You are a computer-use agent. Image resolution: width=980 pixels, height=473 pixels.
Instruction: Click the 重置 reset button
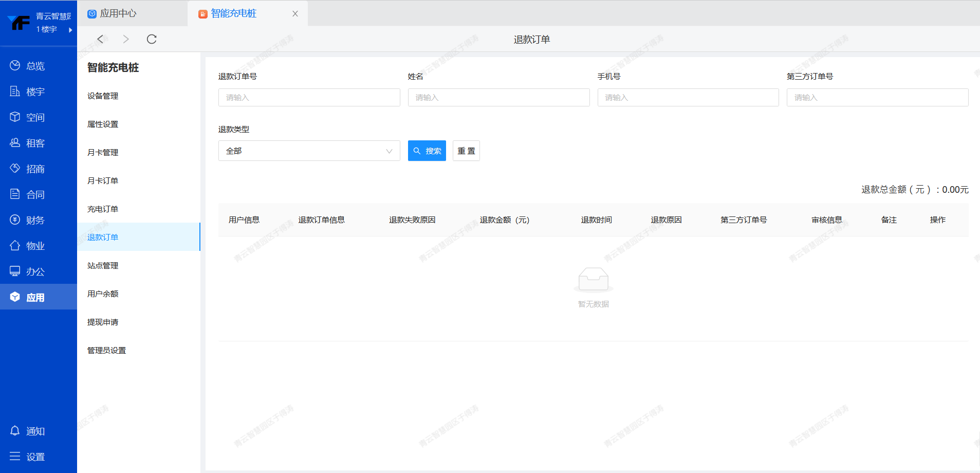[x=466, y=151]
